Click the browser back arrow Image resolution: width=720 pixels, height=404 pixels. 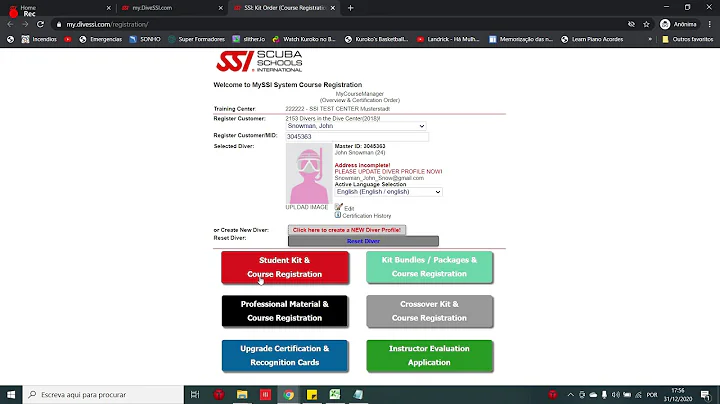pyautogui.click(x=10, y=24)
